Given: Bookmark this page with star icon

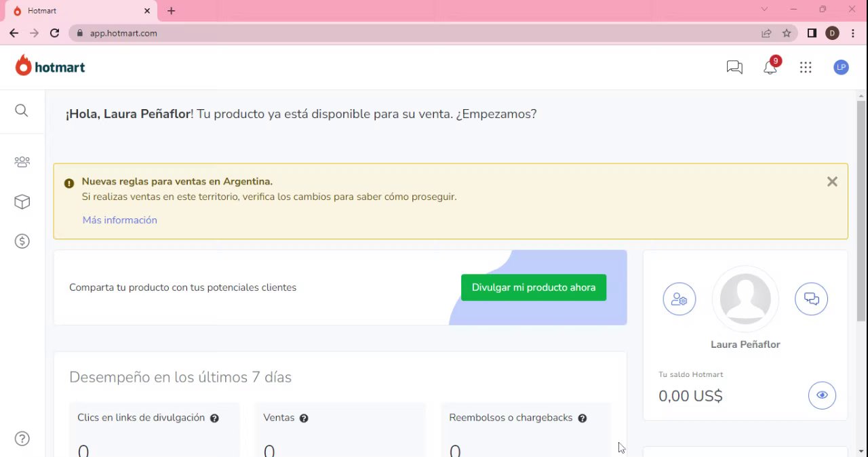Looking at the screenshot, I should click(787, 33).
